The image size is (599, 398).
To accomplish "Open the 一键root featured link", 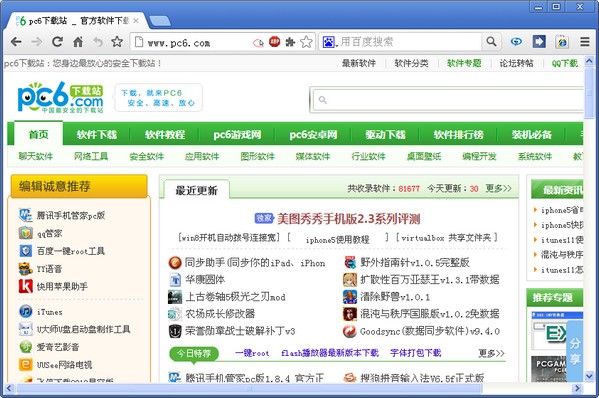I will [252, 353].
